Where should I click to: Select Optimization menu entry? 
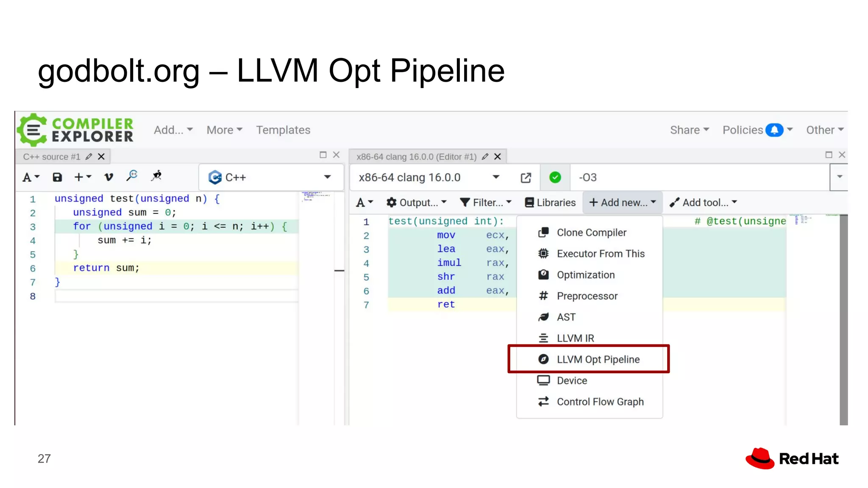tap(590, 275)
